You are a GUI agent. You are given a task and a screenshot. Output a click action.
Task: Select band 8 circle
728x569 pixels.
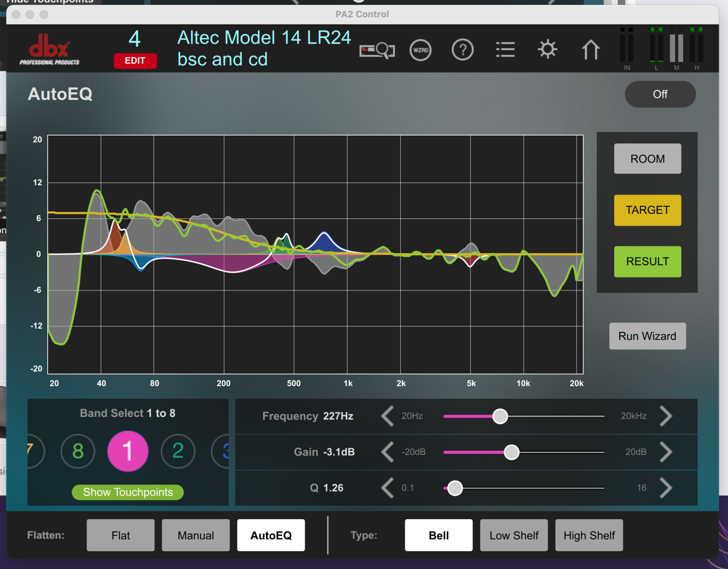(78, 451)
